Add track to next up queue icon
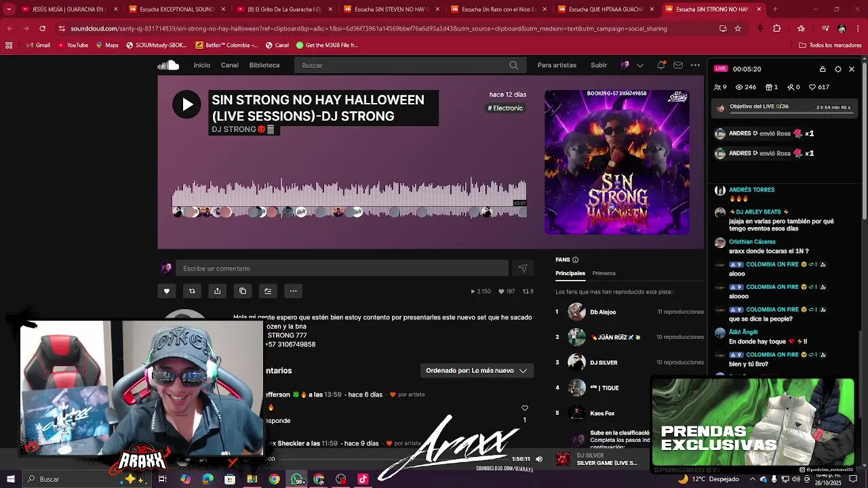 pyautogui.click(x=268, y=291)
